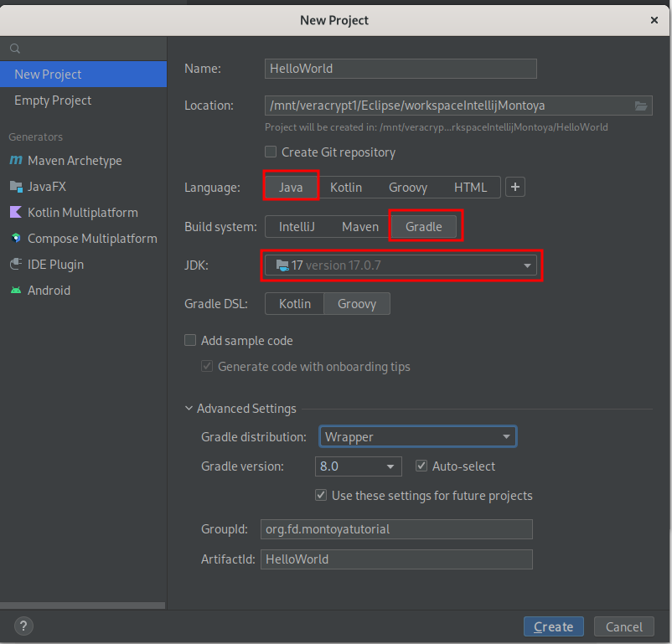The height and width of the screenshot is (644, 672).
Task: Select Empty Project in sidebar
Action: click(53, 100)
